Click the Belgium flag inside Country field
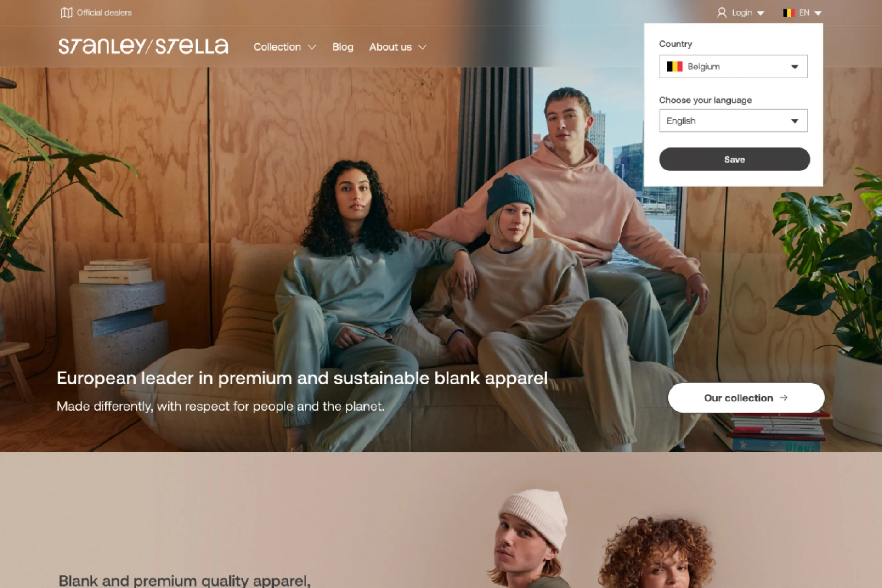882x588 pixels. coord(674,67)
